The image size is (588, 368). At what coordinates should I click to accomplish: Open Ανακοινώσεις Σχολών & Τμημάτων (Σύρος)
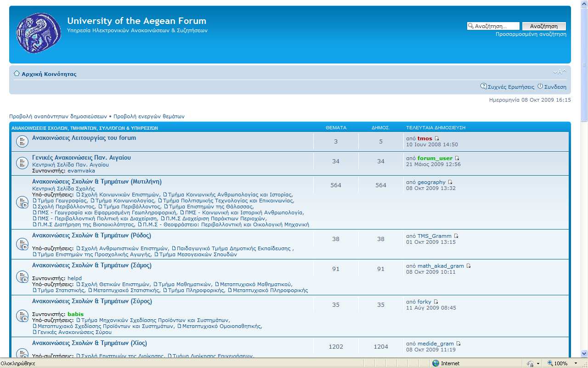click(92, 301)
